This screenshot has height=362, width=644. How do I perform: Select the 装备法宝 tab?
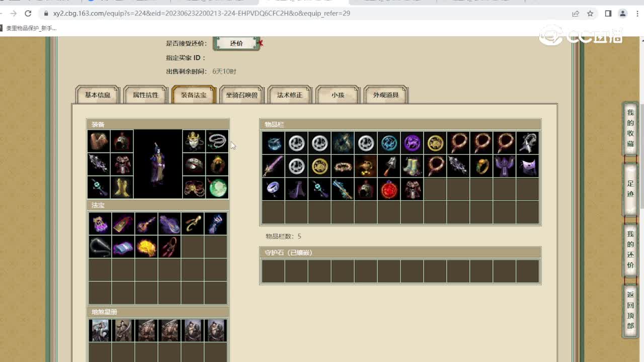(x=194, y=95)
